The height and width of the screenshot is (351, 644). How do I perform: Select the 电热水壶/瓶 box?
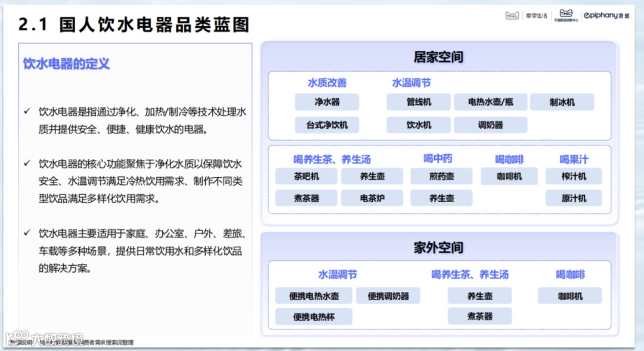click(x=490, y=102)
